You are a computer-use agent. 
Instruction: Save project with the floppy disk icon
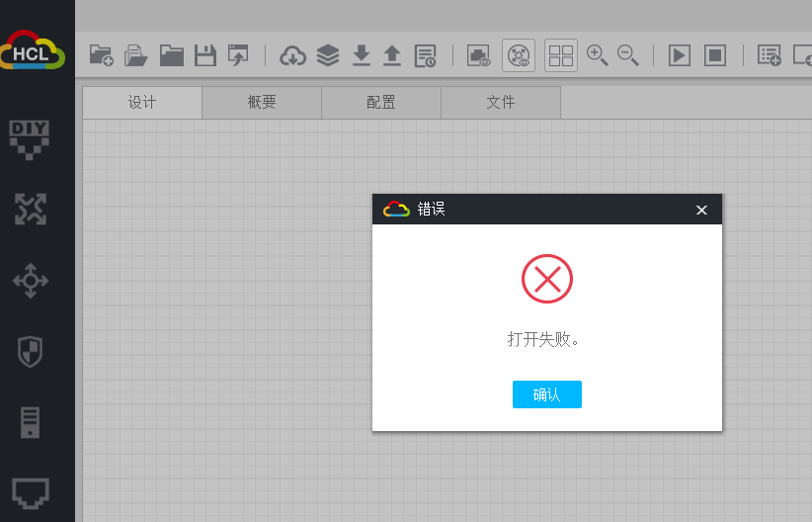(205, 55)
